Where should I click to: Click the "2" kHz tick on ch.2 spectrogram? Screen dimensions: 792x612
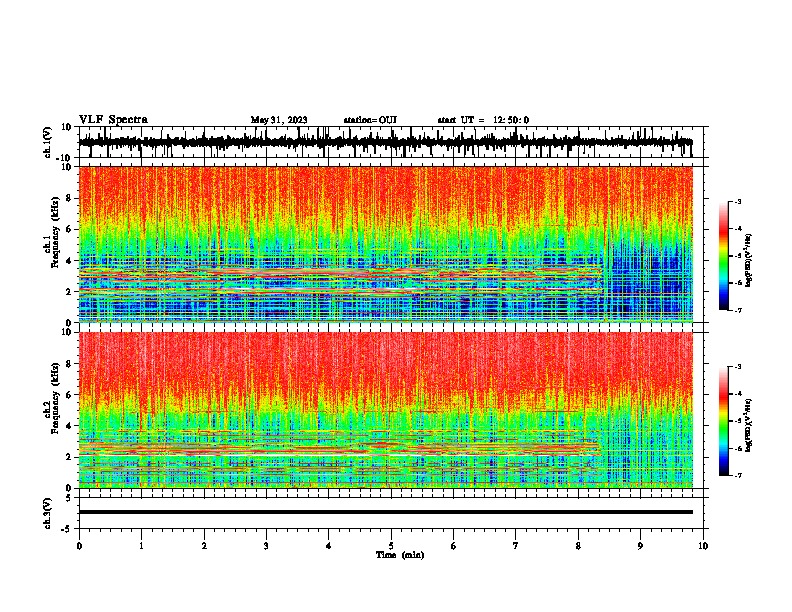point(69,457)
